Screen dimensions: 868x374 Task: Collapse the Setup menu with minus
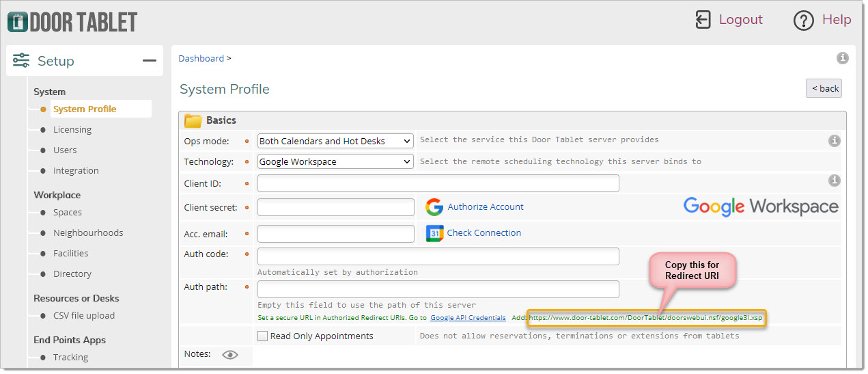pos(150,61)
